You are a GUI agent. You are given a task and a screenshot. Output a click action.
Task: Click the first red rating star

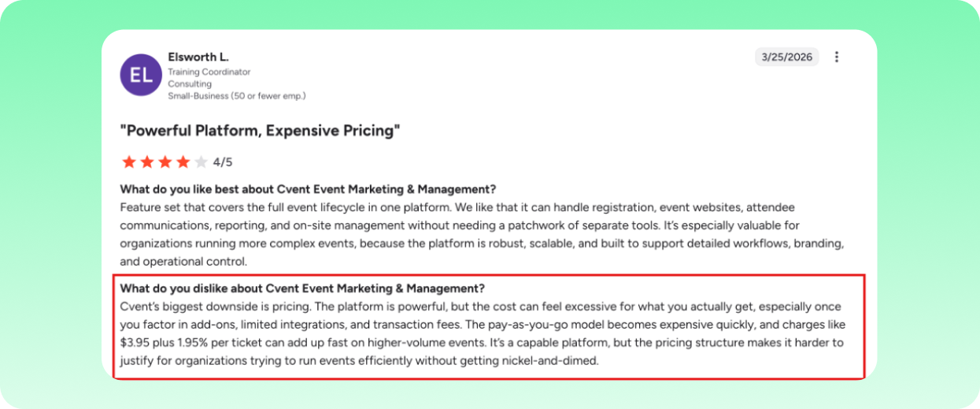click(129, 162)
